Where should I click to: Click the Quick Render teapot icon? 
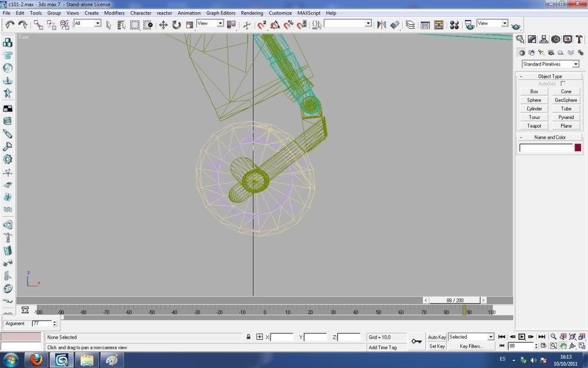point(516,26)
